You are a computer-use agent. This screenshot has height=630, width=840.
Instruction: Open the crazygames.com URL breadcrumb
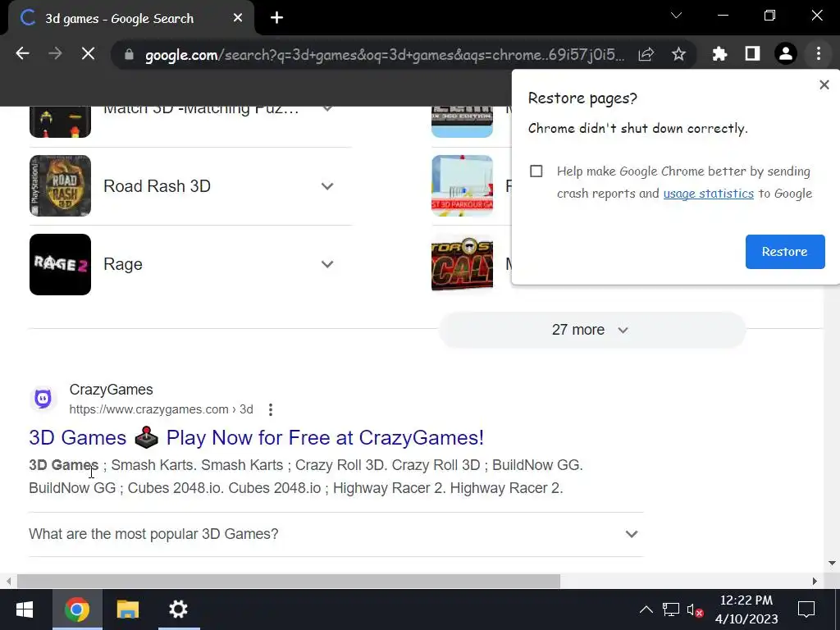[161, 409]
